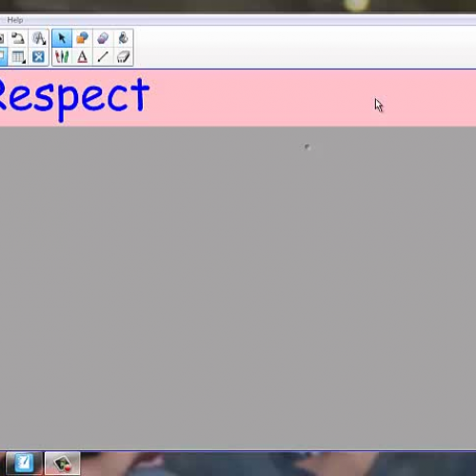Screen dimensions: 476x476
Task: Click the blue X Delete button
Action: [x=38, y=57]
